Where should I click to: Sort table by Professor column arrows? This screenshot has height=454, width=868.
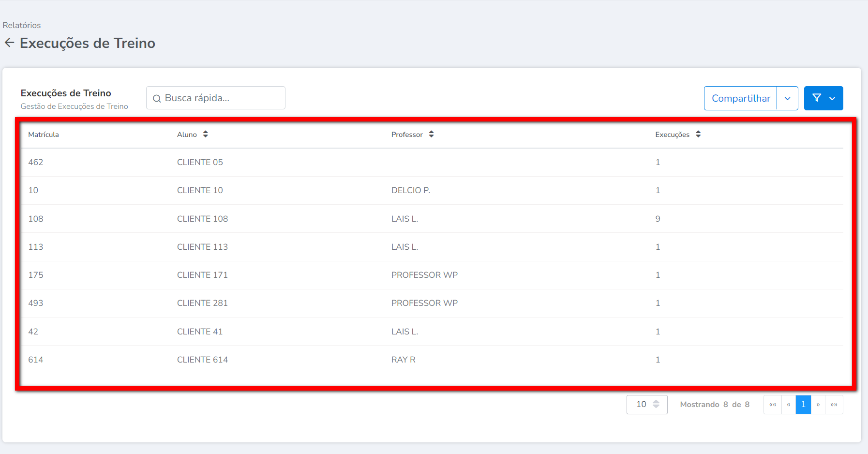click(431, 135)
